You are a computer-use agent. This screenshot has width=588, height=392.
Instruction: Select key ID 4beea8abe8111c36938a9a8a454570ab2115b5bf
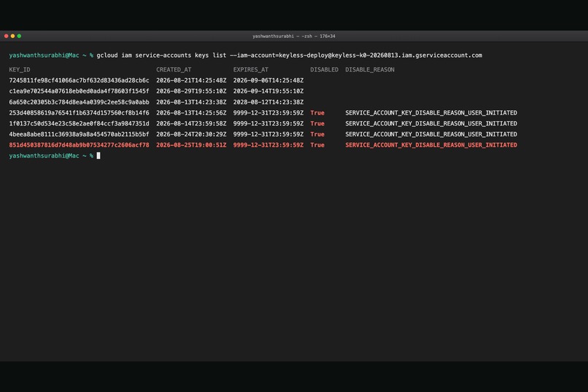coord(79,134)
